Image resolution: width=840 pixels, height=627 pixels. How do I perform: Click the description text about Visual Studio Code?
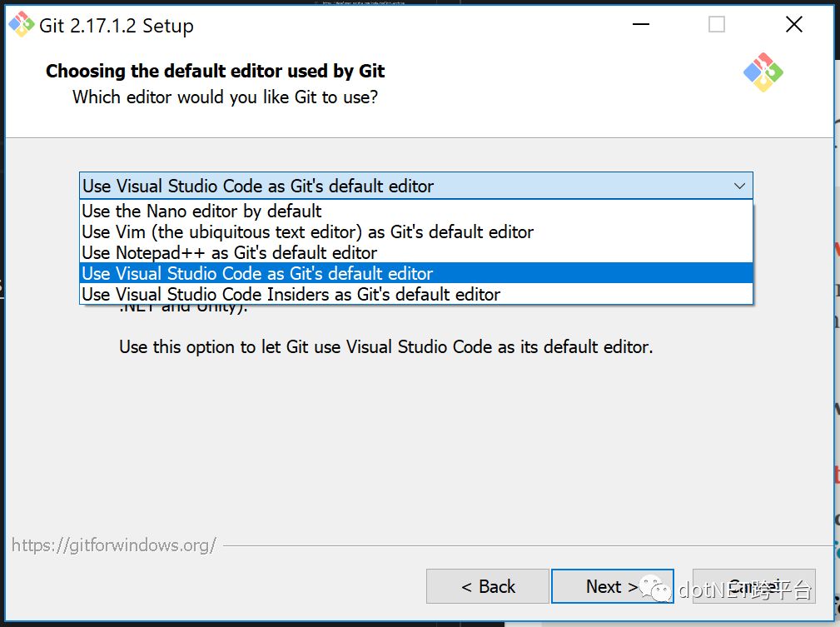point(385,346)
